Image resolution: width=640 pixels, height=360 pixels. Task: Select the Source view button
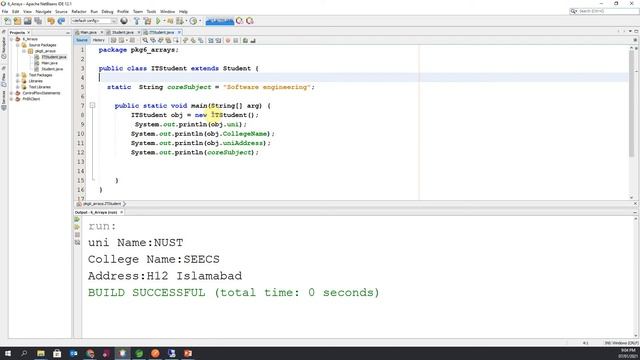[82, 40]
